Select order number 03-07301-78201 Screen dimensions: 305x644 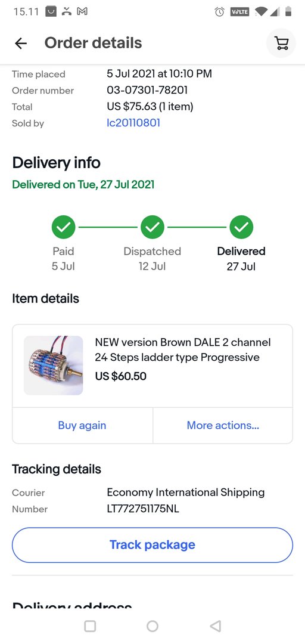pyautogui.click(x=147, y=91)
